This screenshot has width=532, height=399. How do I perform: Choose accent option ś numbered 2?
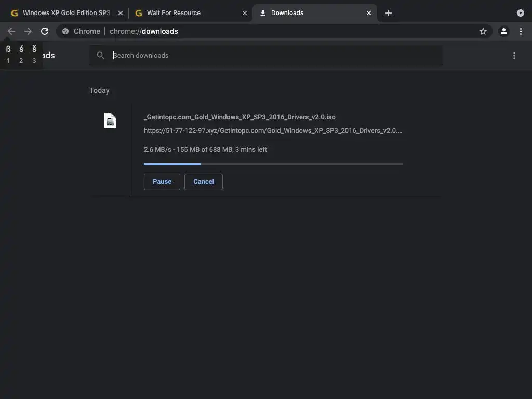[x=21, y=54]
